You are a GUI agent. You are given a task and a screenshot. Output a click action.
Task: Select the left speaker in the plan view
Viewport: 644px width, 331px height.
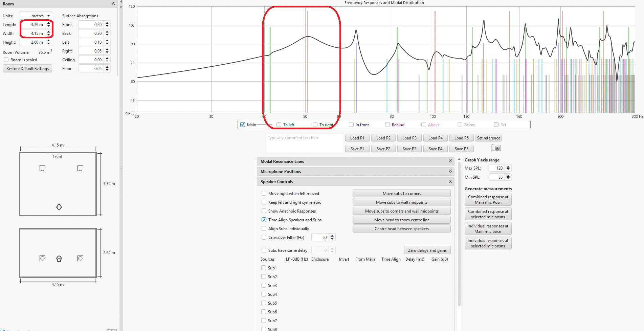(x=42, y=169)
